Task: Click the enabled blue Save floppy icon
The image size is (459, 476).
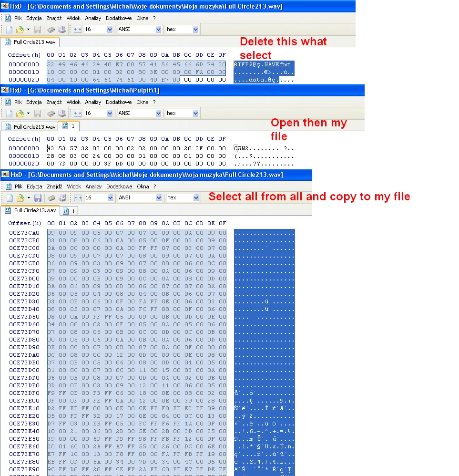Action: (x=37, y=197)
